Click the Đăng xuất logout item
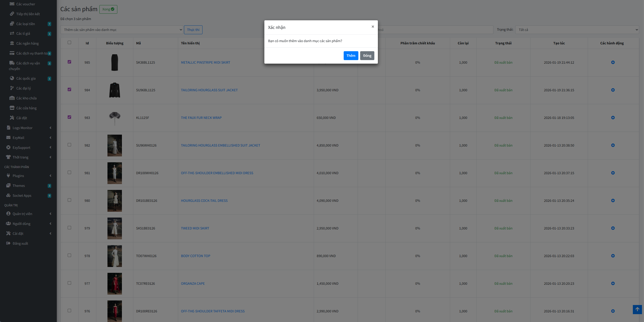Screen dimensions: 644x322 [20, 243]
